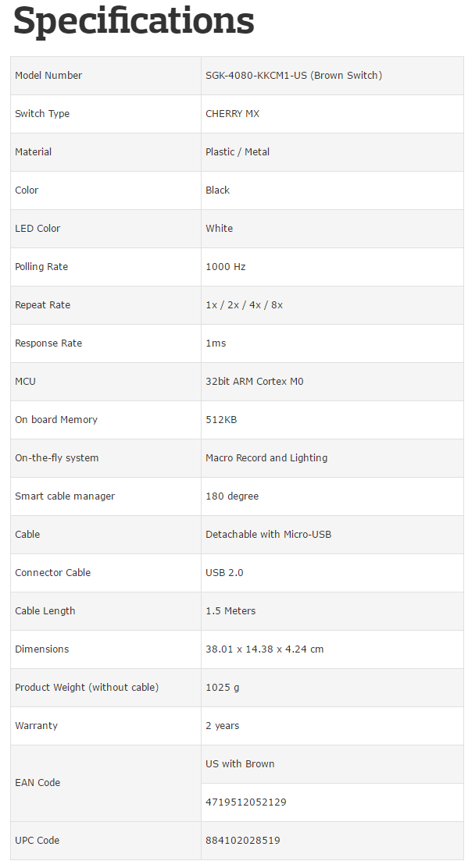
Task: Click the Response Rate label
Action: [x=48, y=343]
